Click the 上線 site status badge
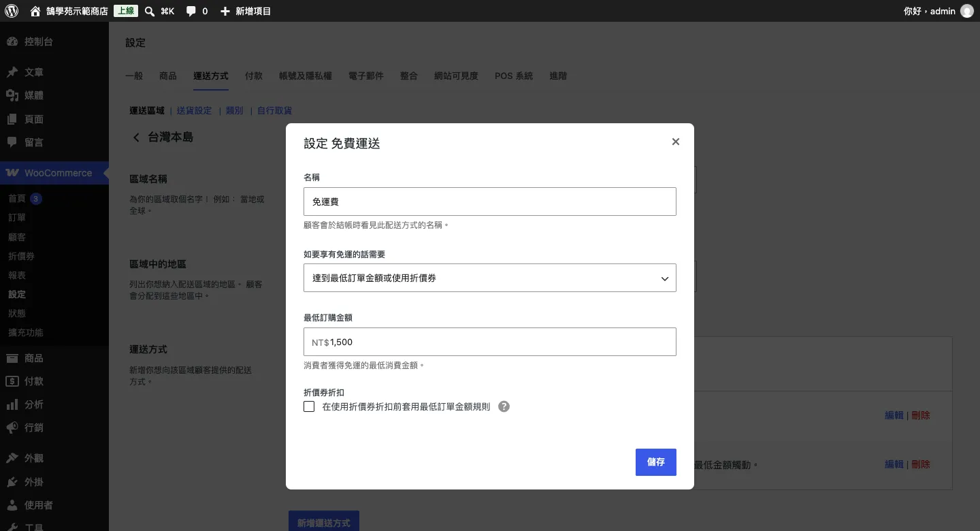The height and width of the screenshot is (531, 980). click(125, 11)
